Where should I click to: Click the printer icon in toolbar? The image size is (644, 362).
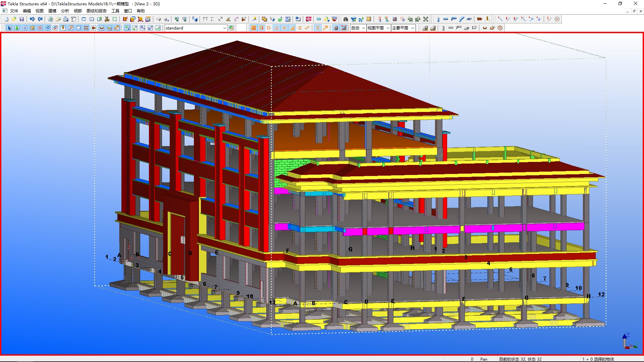click(66, 19)
